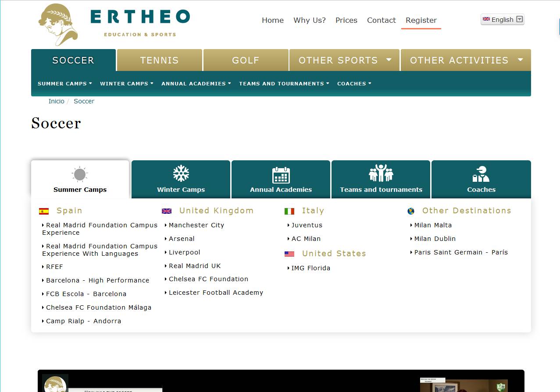Click the Spain country heading
Image resolution: width=560 pixels, height=392 pixels.
click(x=69, y=211)
